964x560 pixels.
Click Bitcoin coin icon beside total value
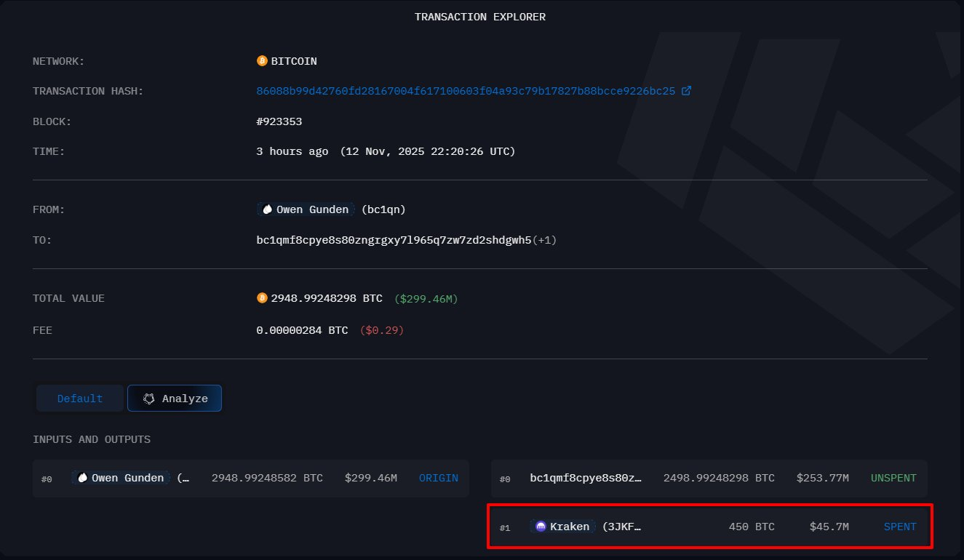pos(262,298)
